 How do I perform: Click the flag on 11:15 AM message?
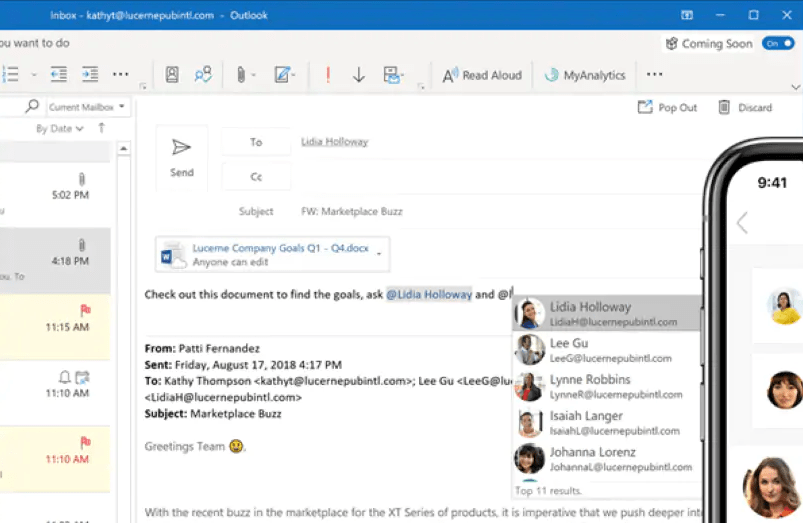86,310
